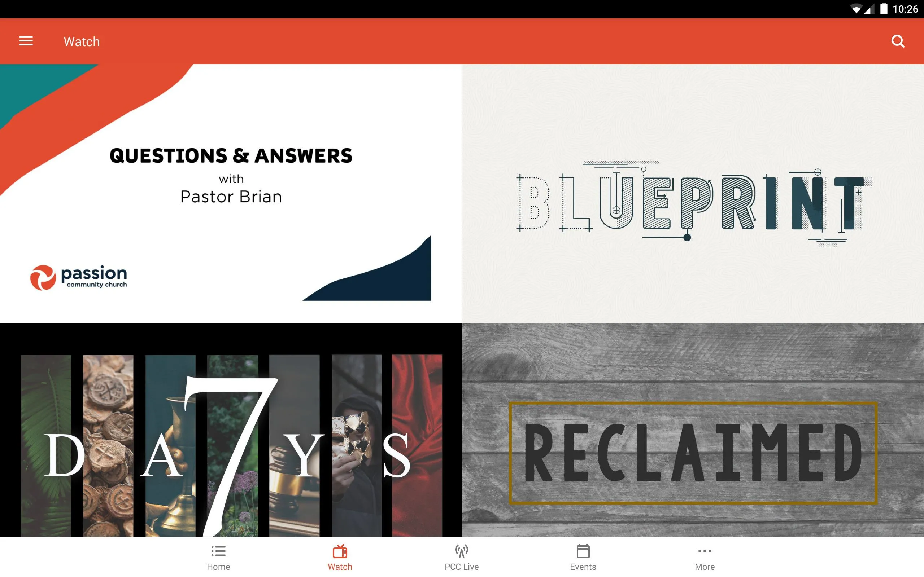Open the search icon
The image size is (924, 577).
click(898, 41)
